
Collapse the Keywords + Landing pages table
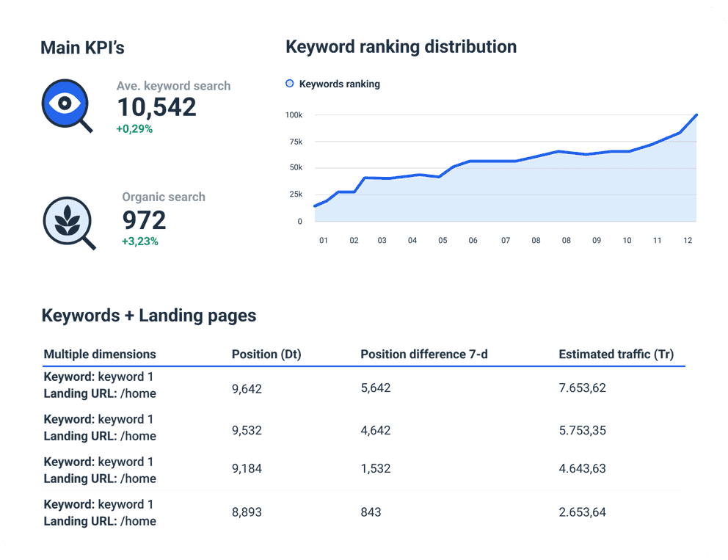[149, 316]
